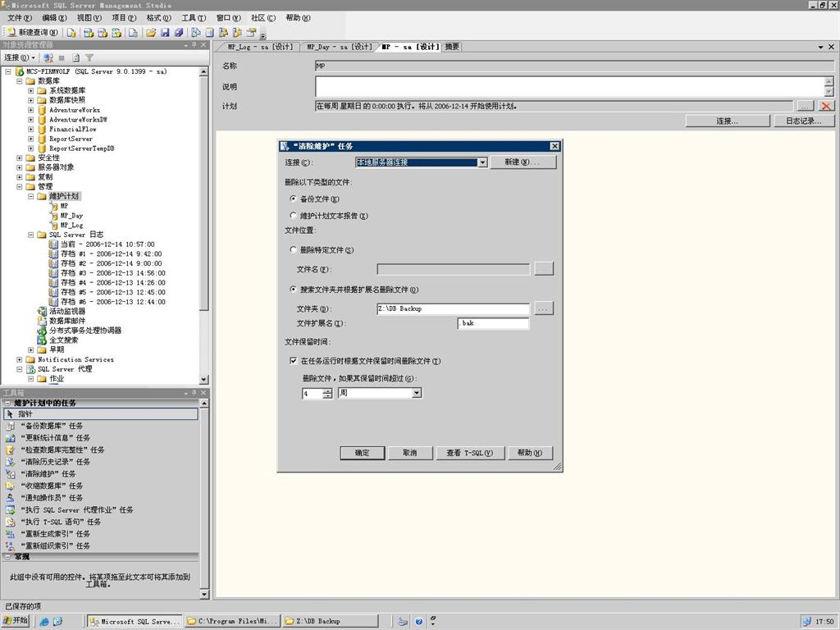Image resolution: width=840 pixels, height=630 pixels.
Task: Select the “清除历史记录” task in toolbox
Action: pyautogui.click(x=55, y=462)
